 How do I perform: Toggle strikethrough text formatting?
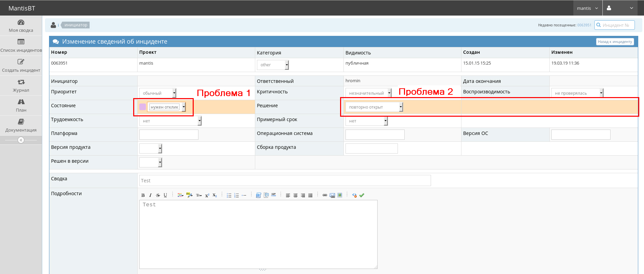click(158, 195)
